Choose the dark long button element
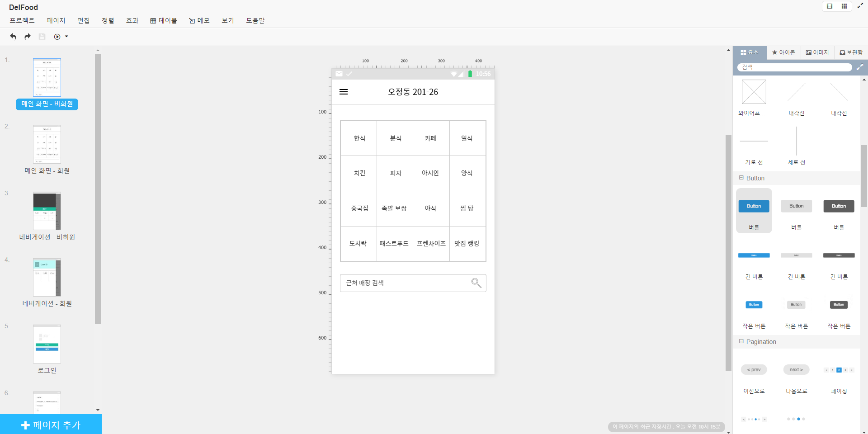 point(839,255)
